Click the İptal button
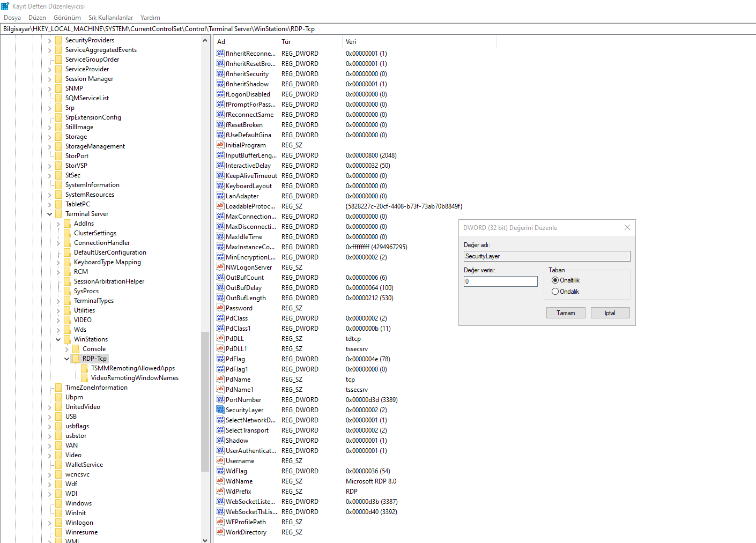The width and height of the screenshot is (756, 543). click(610, 313)
